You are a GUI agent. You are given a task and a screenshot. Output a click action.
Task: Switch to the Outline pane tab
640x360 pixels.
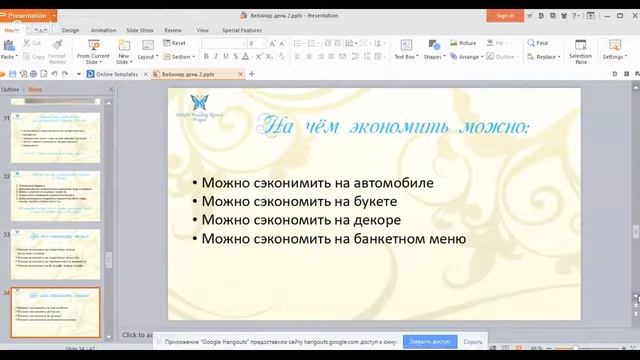(10, 89)
